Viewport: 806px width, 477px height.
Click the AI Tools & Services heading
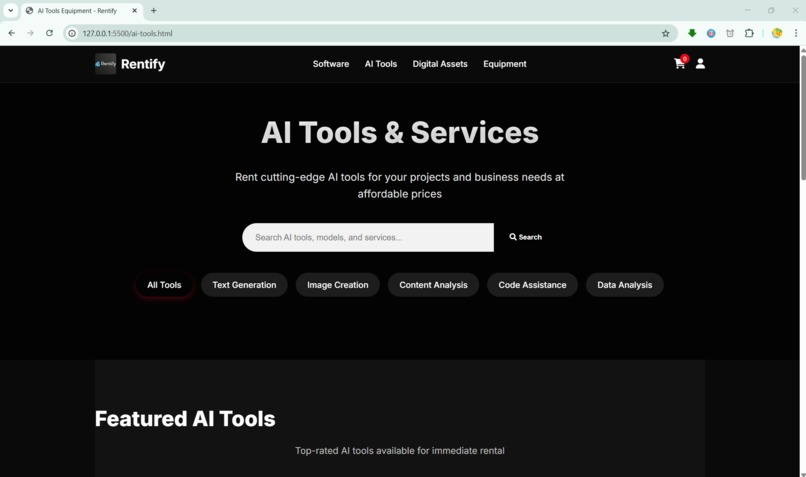400,133
